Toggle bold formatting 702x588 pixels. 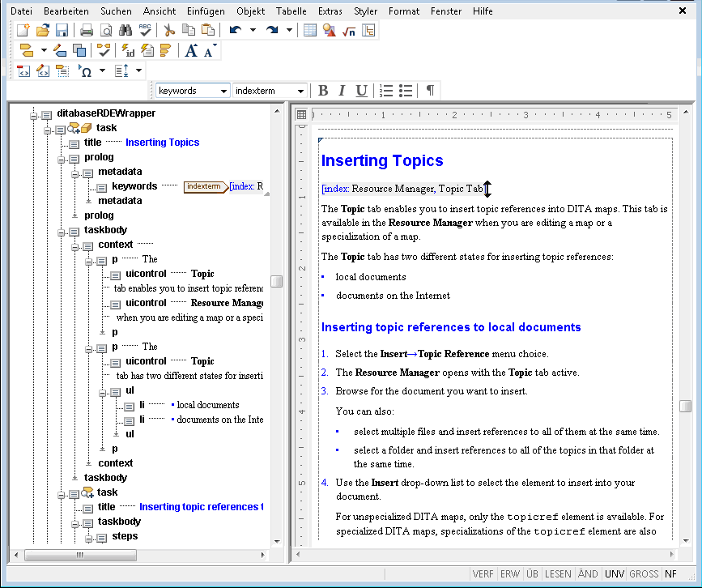coord(323,91)
